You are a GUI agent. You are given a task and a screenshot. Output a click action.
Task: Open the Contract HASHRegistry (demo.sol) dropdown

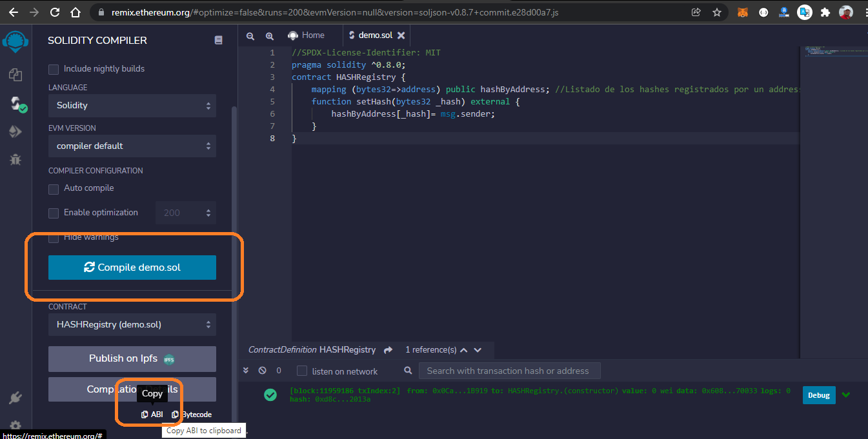[x=132, y=324]
